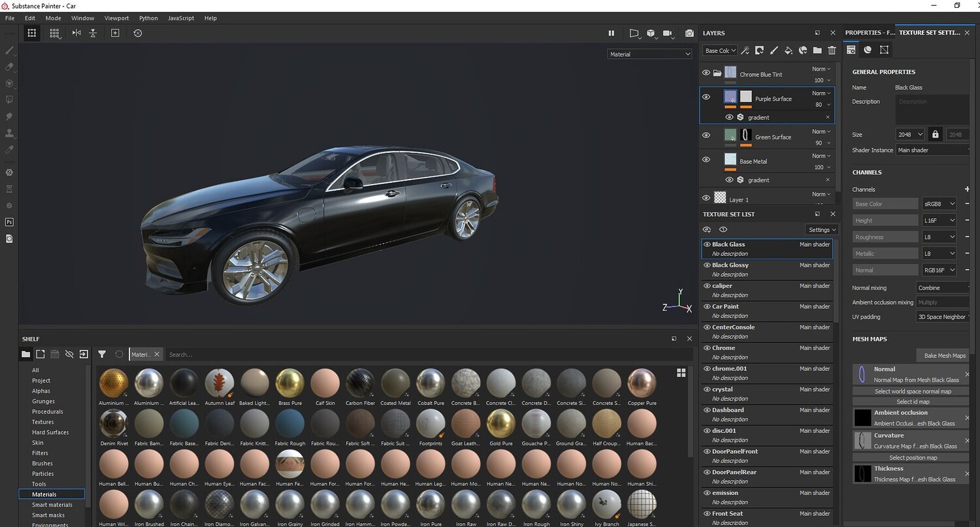
Task: Switch to the Properties tab
Action: pos(870,33)
